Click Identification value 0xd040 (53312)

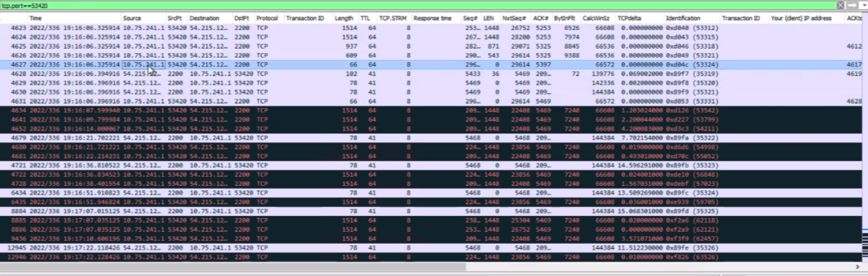point(693,28)
